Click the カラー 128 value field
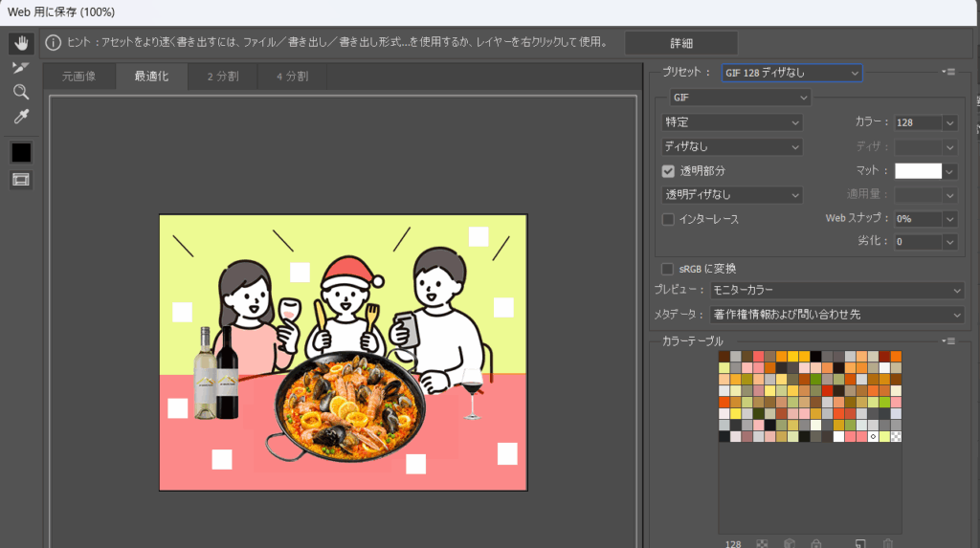 click(917, 122)
